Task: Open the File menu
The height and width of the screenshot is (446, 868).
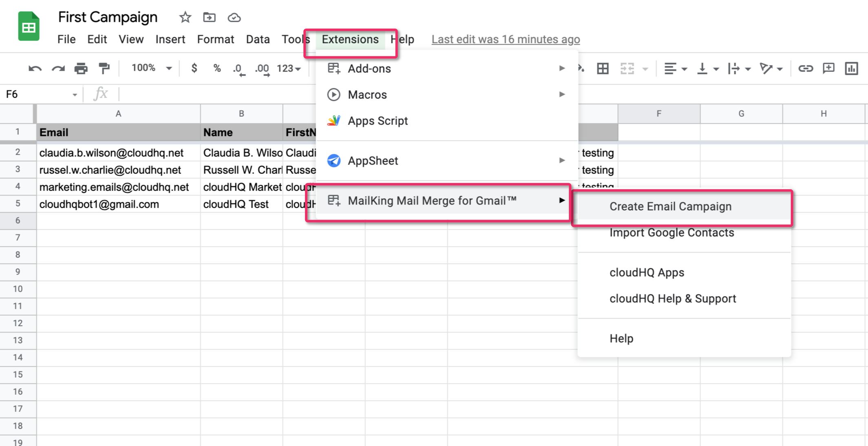Action: click(66, 39)
